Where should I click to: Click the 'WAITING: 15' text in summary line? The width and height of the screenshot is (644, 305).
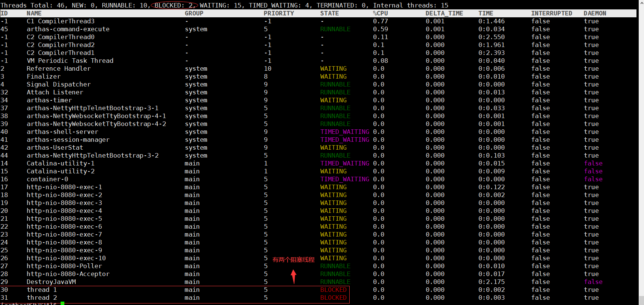(220, 5)
